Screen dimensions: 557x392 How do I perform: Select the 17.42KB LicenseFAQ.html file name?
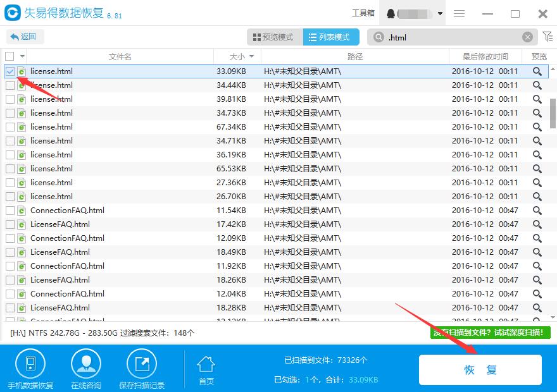[x=60, y=224]
